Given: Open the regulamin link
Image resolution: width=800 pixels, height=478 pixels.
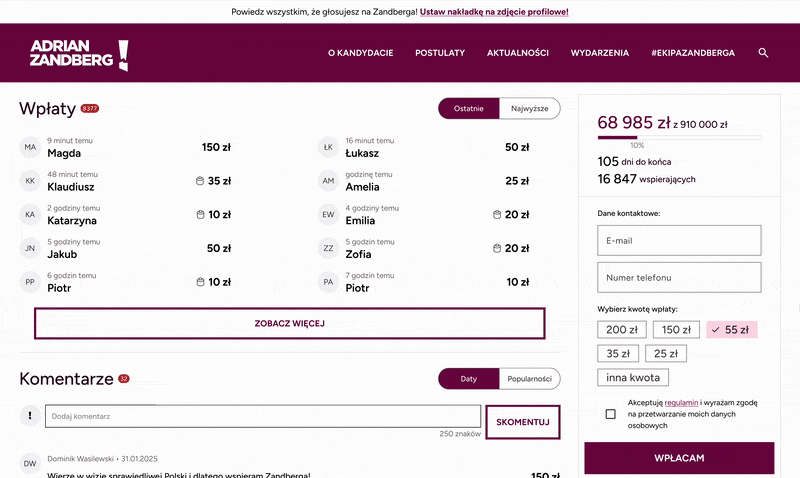Looking at the screenshot, I should pyautogui.click(x=681, y=402).
